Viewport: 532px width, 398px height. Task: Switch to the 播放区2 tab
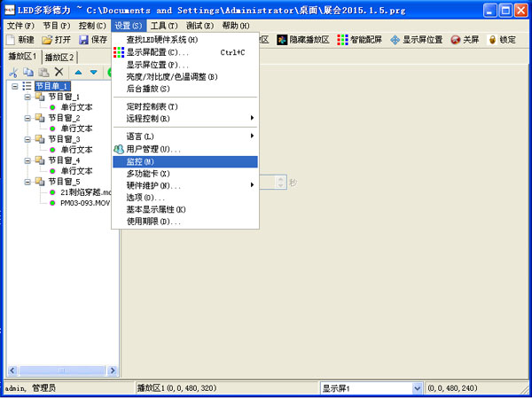point(60,57)
